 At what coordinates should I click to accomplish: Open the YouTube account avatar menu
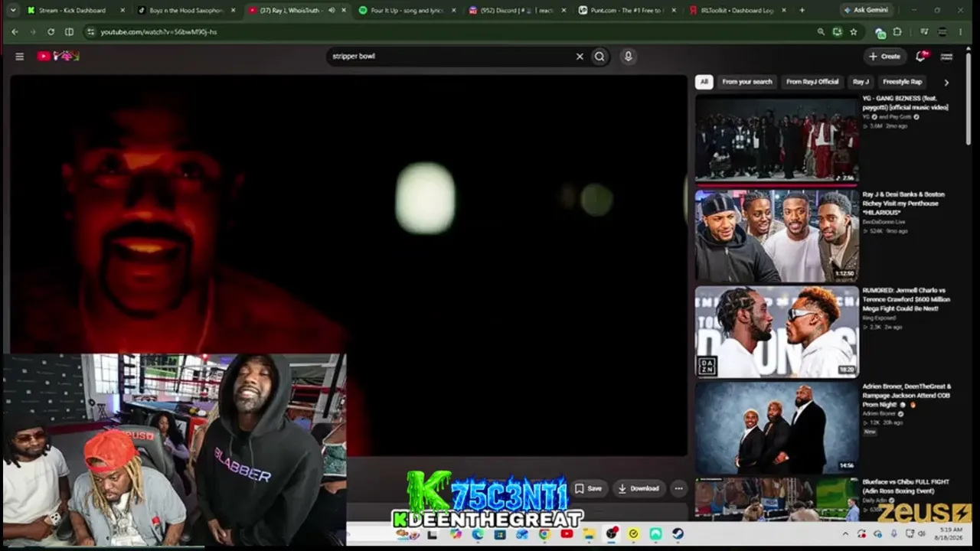(x=946, y=56)
